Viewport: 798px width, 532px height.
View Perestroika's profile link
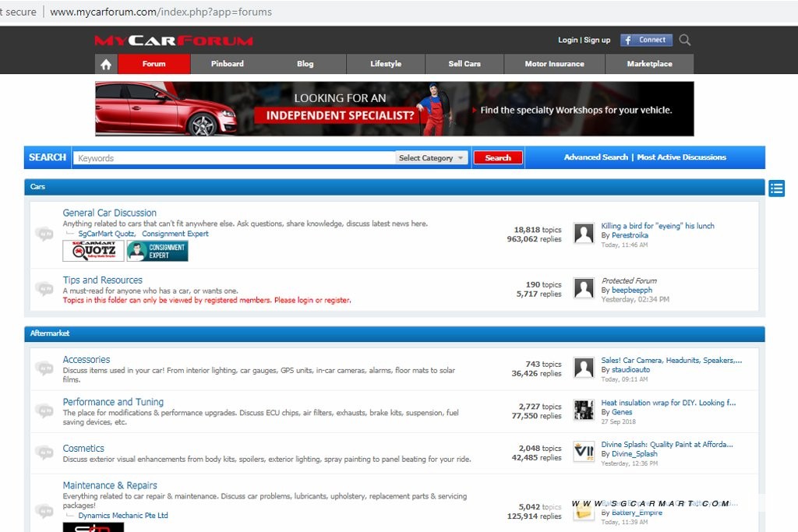630,235
